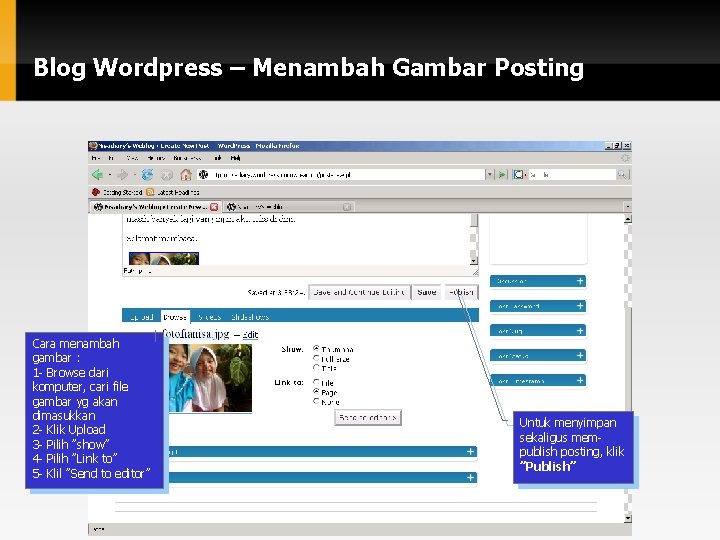This screenshot has width=720, height=540.
Task: Open the Back button history dropdown
Action: coord(110,174)
